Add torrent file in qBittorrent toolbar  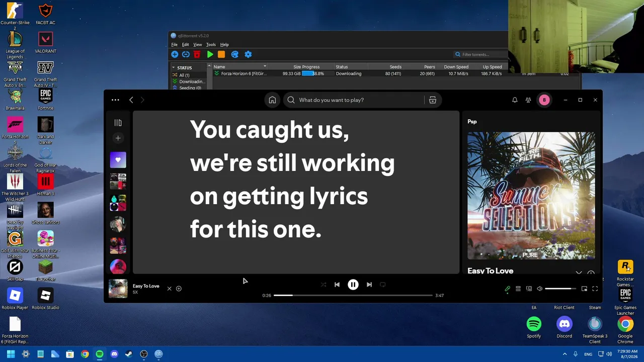tap(175, 54)
